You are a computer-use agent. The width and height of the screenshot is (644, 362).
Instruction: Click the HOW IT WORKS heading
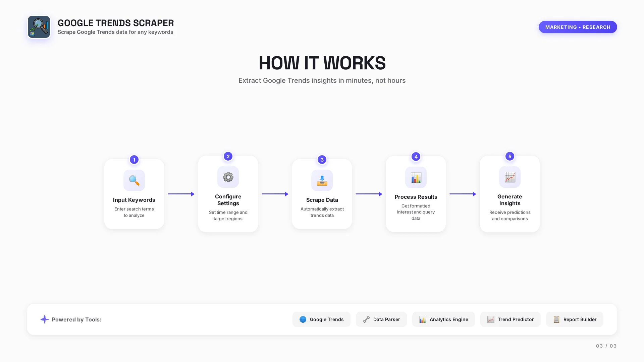coord(322,63)
